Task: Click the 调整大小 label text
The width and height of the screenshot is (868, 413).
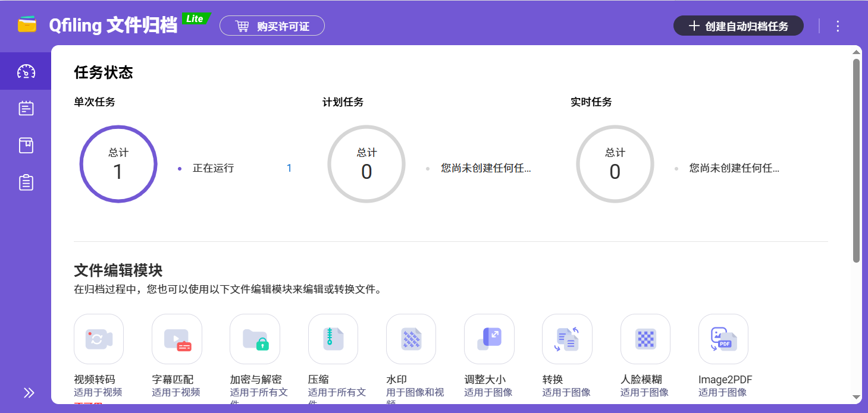Action: tap(485, 380)
